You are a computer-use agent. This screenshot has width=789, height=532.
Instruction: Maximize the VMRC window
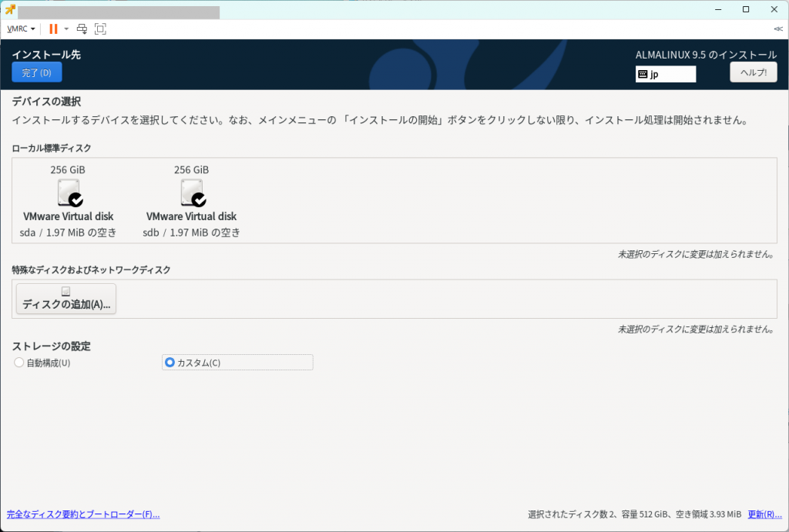(746, 9)
